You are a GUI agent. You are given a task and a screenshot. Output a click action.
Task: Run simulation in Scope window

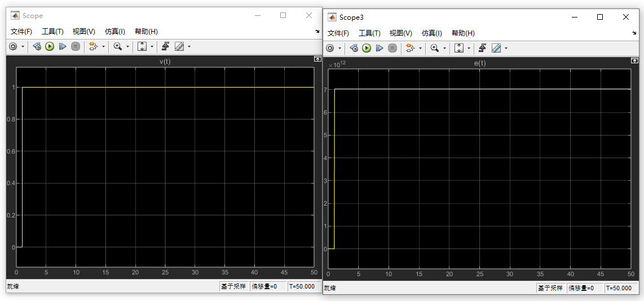click(x=50, y=46)
